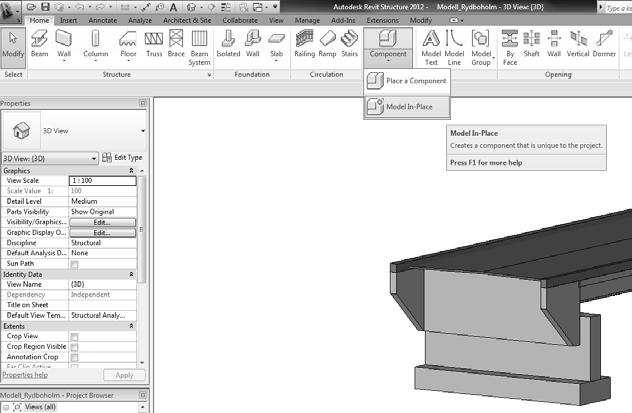
Task: Open the Annotate ribbon tab
Action: 102,20
